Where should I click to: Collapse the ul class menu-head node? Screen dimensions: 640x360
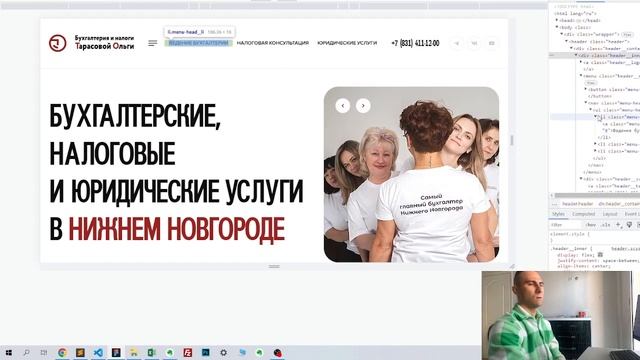pos(590,110)
